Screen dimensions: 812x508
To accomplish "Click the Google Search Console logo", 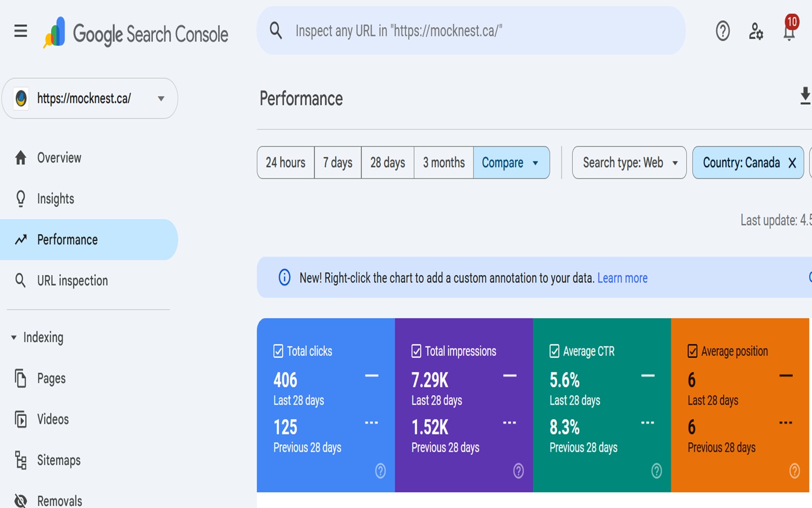I will click(x=134, y=33).
